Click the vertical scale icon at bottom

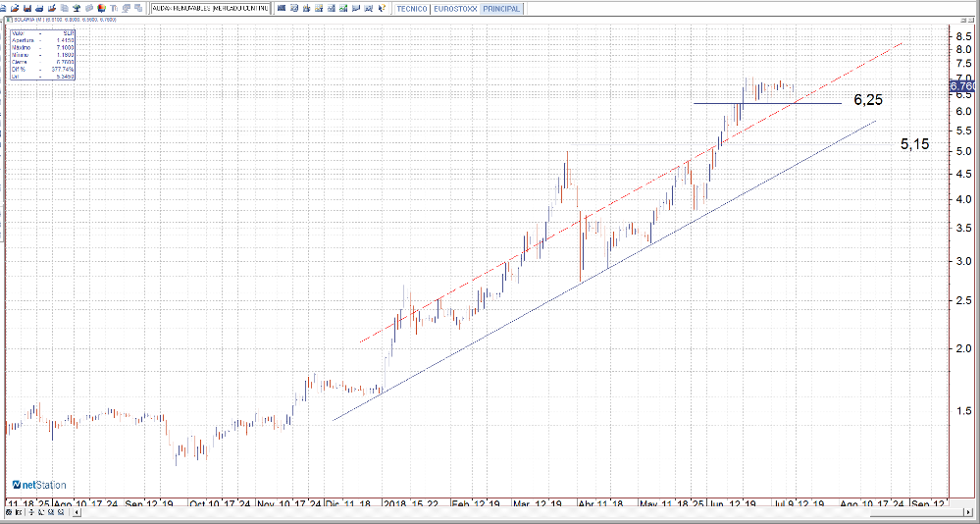coord(31,512)
